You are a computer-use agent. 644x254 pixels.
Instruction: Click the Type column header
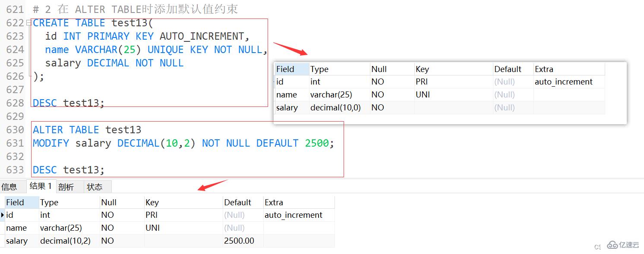[48, 202]
